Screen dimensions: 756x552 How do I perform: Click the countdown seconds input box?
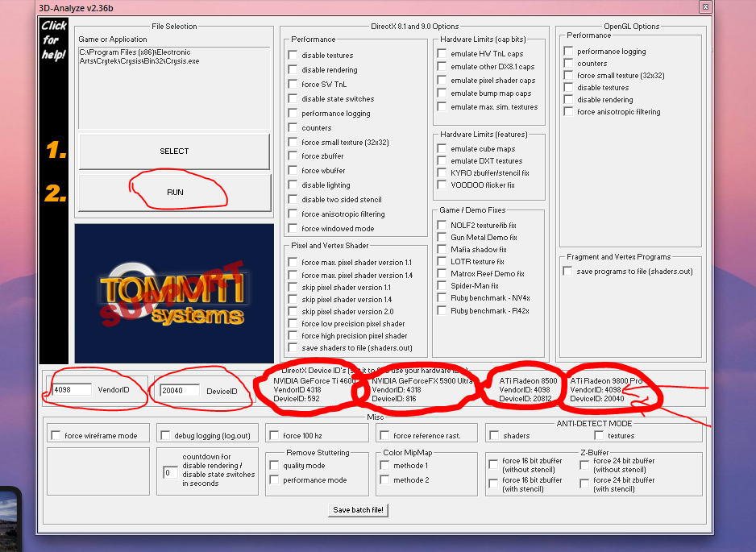pyautogui.click(x=170, y=472)
